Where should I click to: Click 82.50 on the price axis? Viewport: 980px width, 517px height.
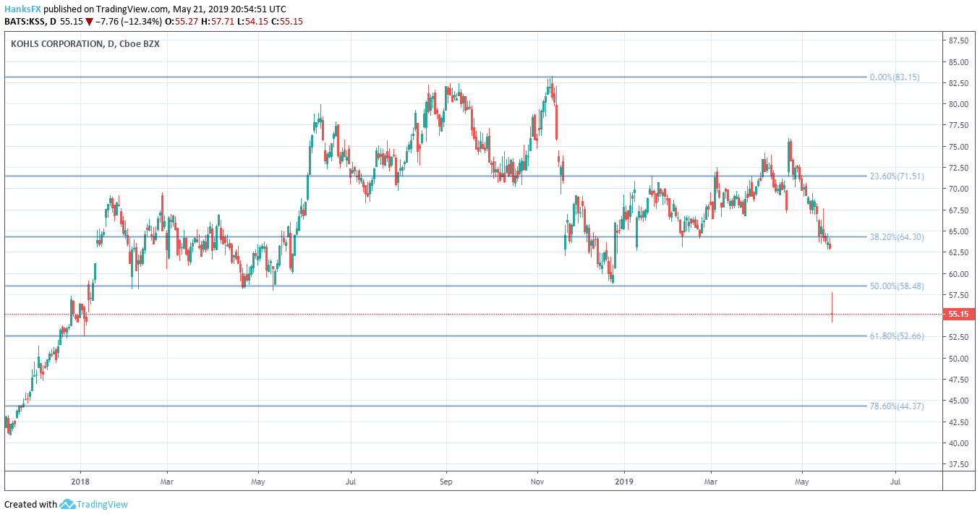point(960,83)
